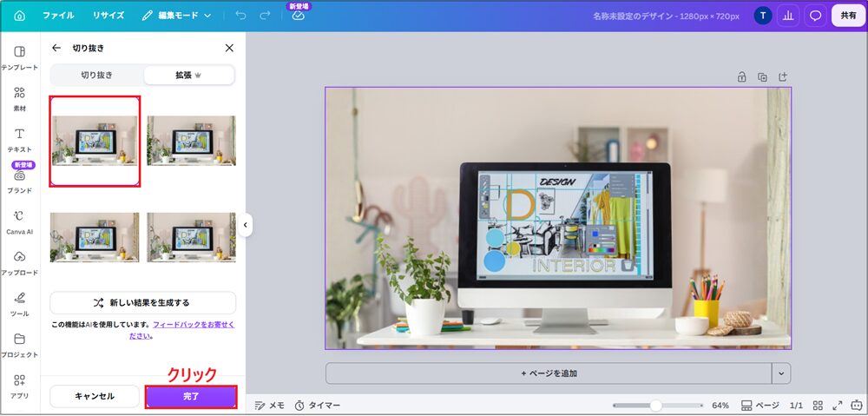Add a new page with plus-page icon

(x=783, y=77)
